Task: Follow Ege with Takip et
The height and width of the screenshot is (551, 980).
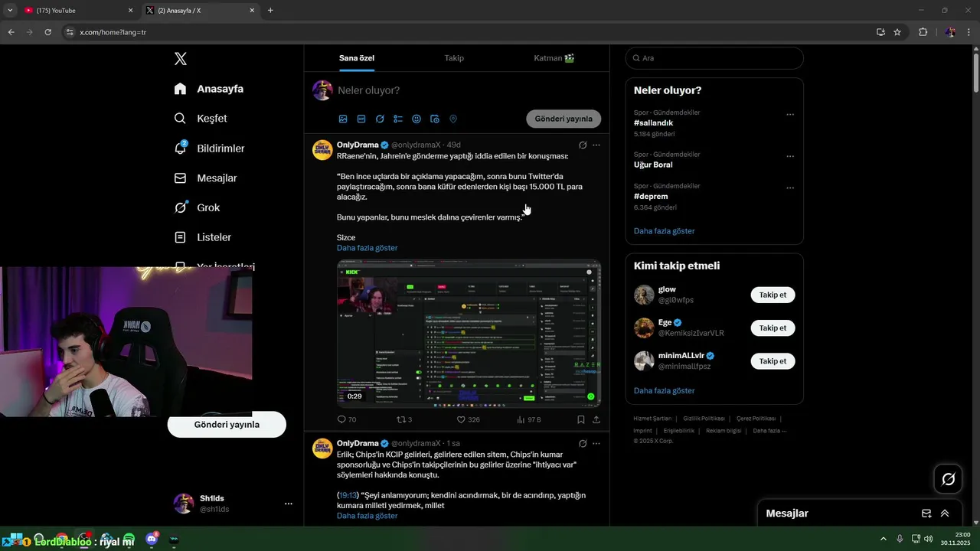Action: [773, 328]
